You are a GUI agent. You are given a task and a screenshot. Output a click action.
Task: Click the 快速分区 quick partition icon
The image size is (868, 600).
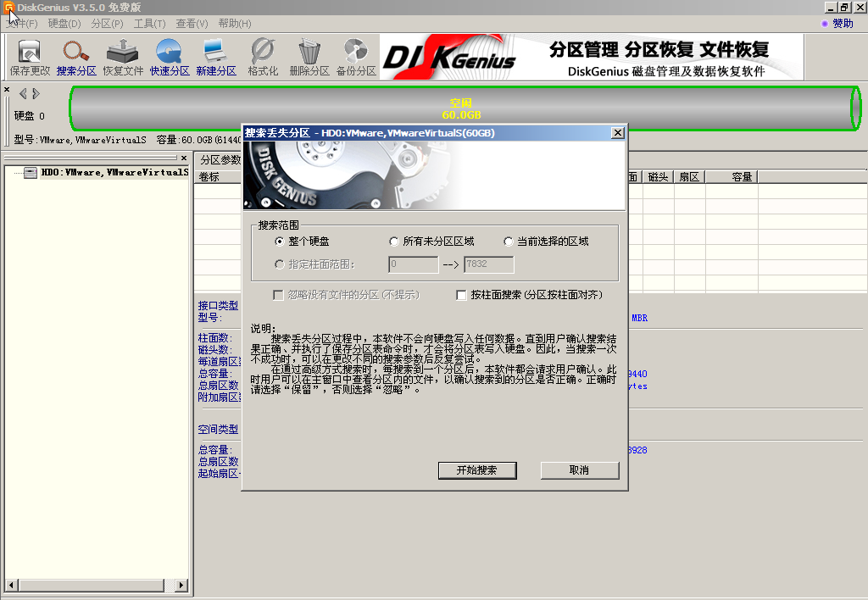(170, 57)
